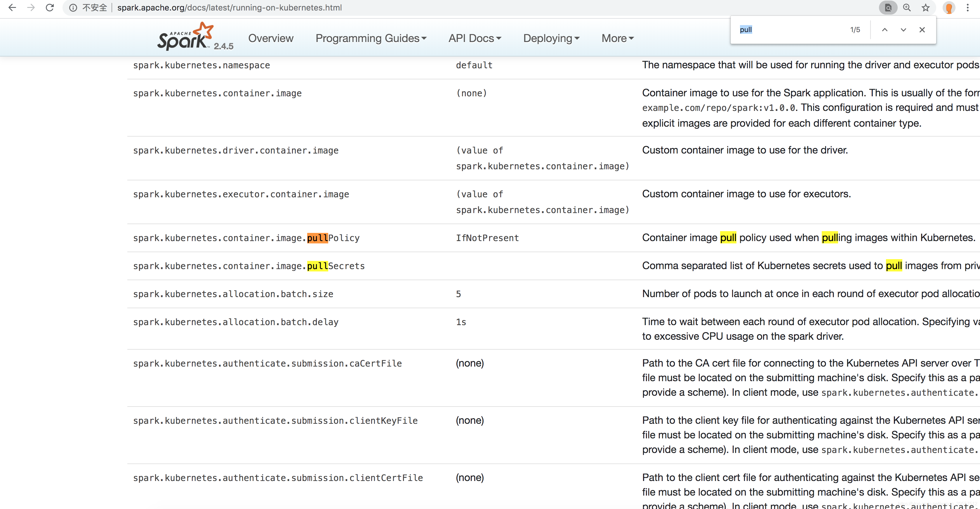This screenshot has width=980, height=509.
Task: Bookmark this page with the star icon
Action: [x=926, y=8]
